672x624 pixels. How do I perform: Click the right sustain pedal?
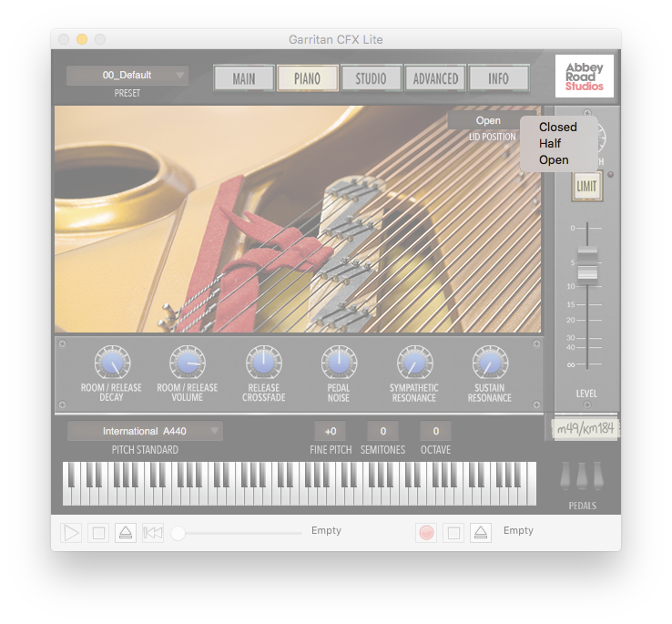click(598, 476)
